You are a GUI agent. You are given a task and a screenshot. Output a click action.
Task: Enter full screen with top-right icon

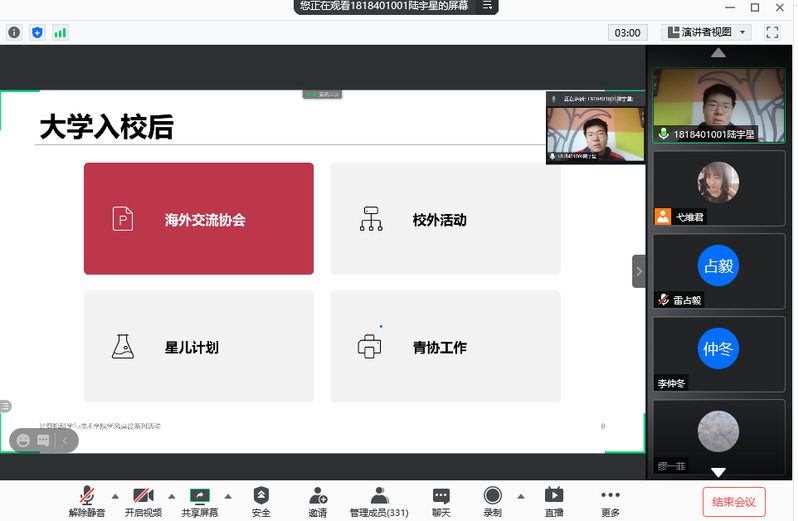click(772, 32)
